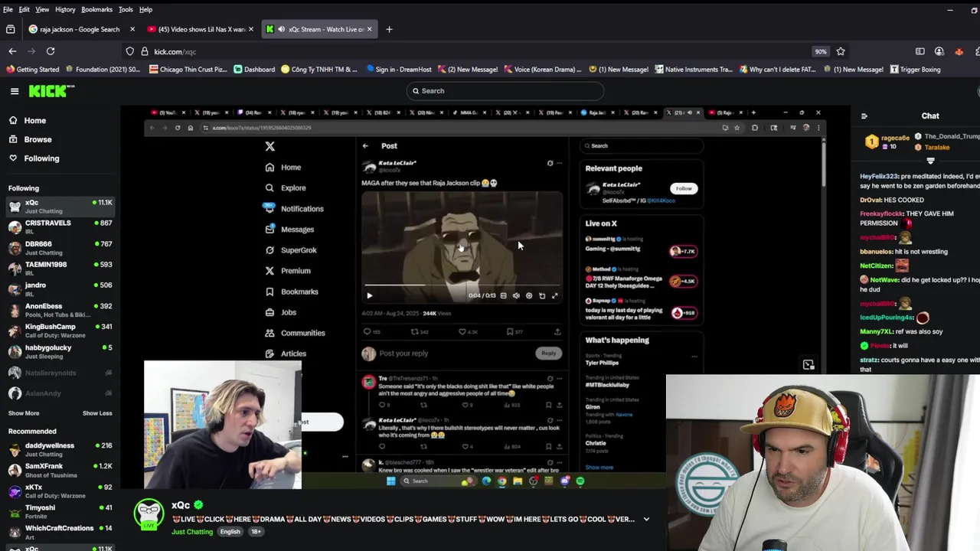The height and width of the screenshot is (551, 980).
Task: Click Show Less under Following
Action: (x=97, y=413)
